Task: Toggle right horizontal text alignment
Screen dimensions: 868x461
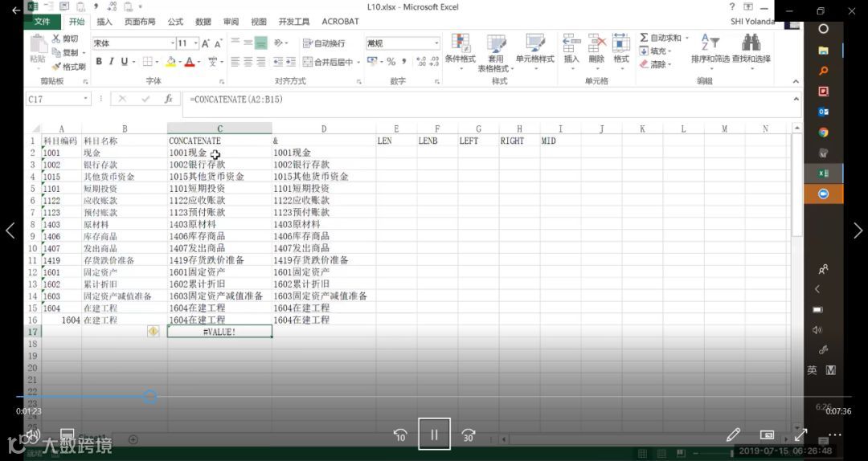Action: coord(260,61)
